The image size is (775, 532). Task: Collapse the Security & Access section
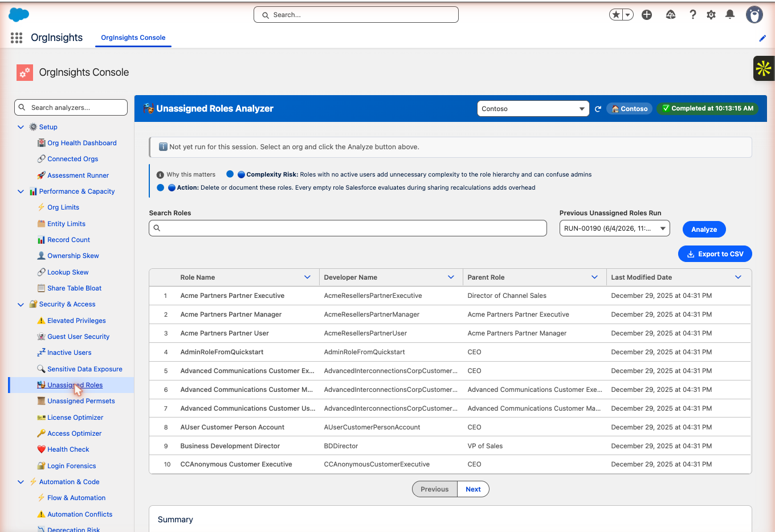tap(21, 305)
